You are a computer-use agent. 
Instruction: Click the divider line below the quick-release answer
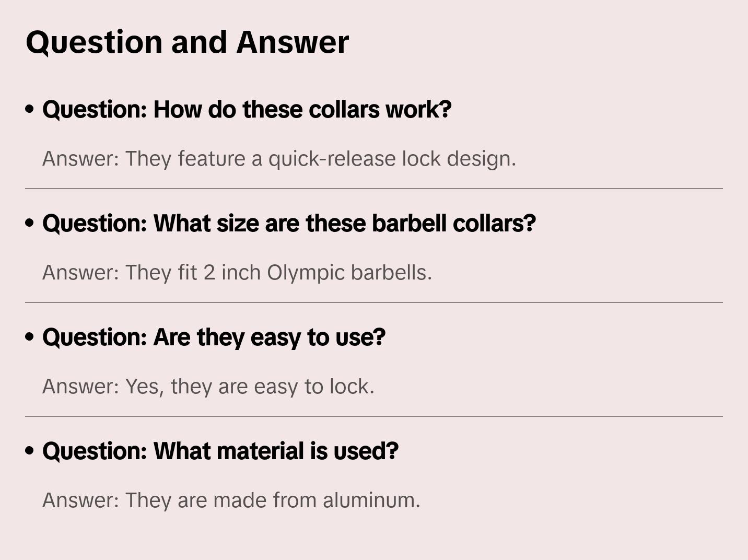pos(374,189)
